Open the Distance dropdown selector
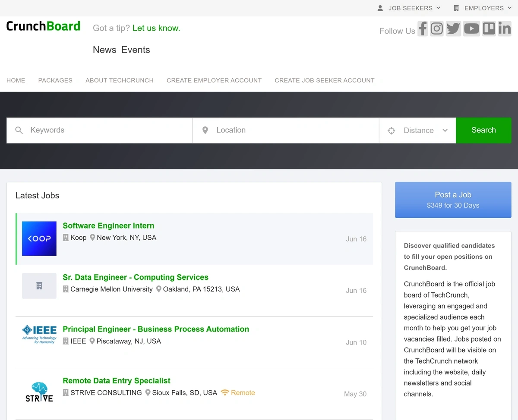Viewport: 518px width, 420px height. (x=417, y=131)
